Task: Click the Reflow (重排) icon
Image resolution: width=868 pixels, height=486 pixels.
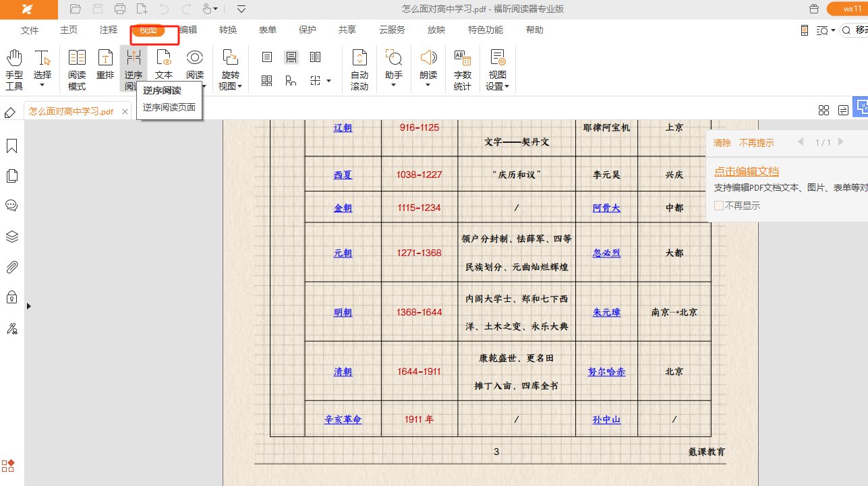Action: [105, 65]
